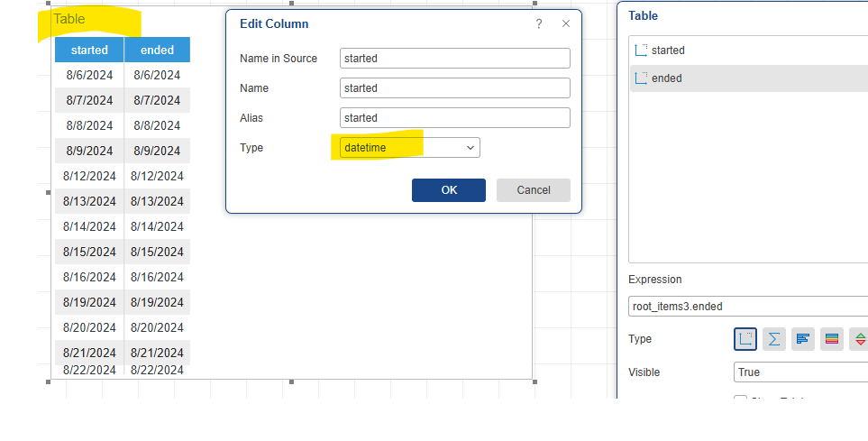Select the Indicator arrows column type icon
The height and width of the screenshot is (441, 868).
tap(859, 339)
